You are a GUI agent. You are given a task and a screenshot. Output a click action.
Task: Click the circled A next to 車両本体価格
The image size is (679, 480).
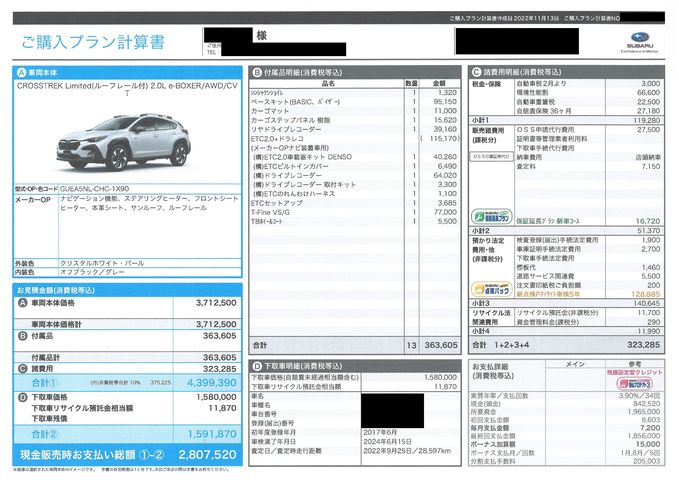pyautogui.click(x=23, y=303)
